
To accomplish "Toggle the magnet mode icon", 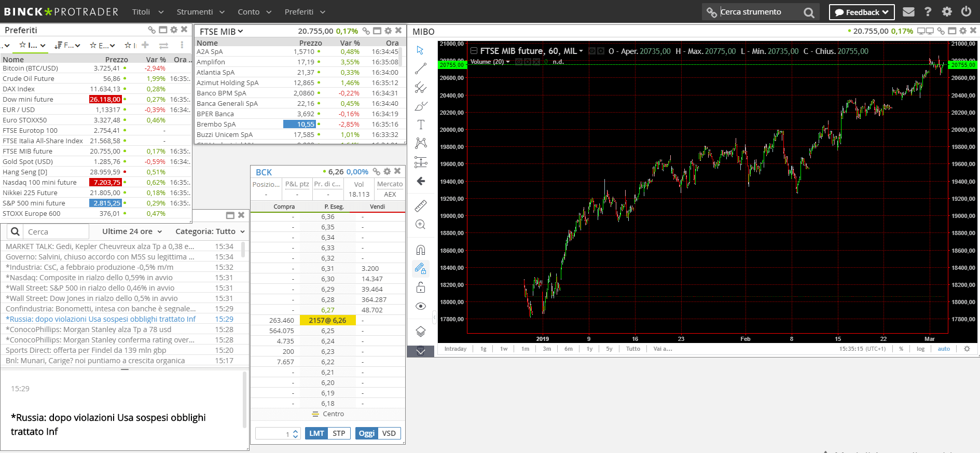I will [421, 250].
